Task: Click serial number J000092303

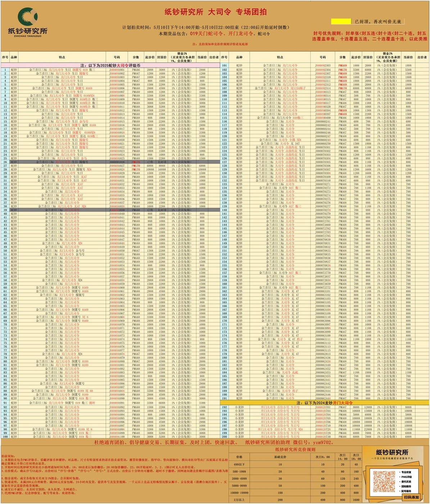Action: click(323, 66)
